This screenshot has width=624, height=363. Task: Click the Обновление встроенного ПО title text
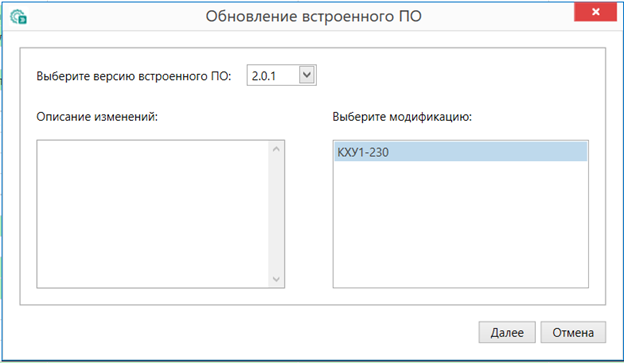(x=314, y=16)
